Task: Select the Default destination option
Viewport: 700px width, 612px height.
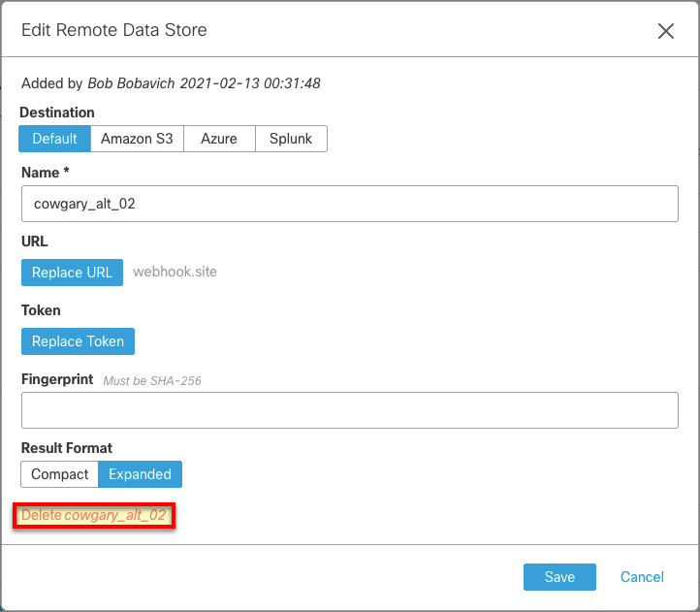Action: [54, 139]
